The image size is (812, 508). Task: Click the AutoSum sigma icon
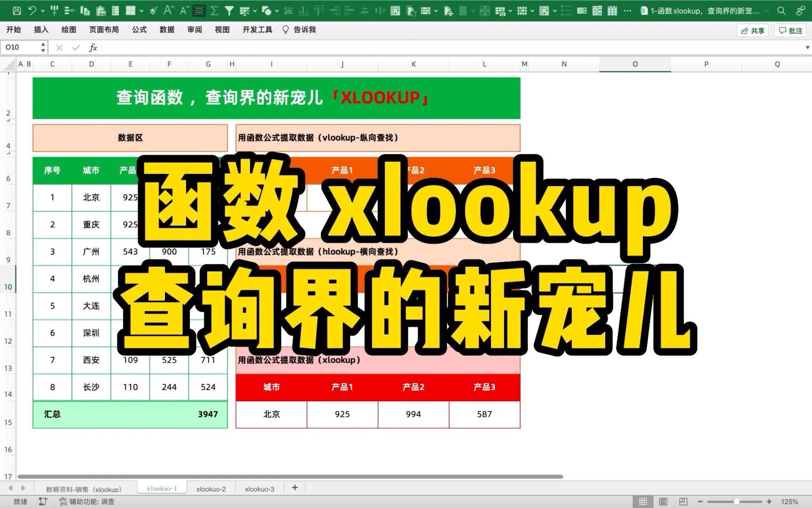(214, 10)
